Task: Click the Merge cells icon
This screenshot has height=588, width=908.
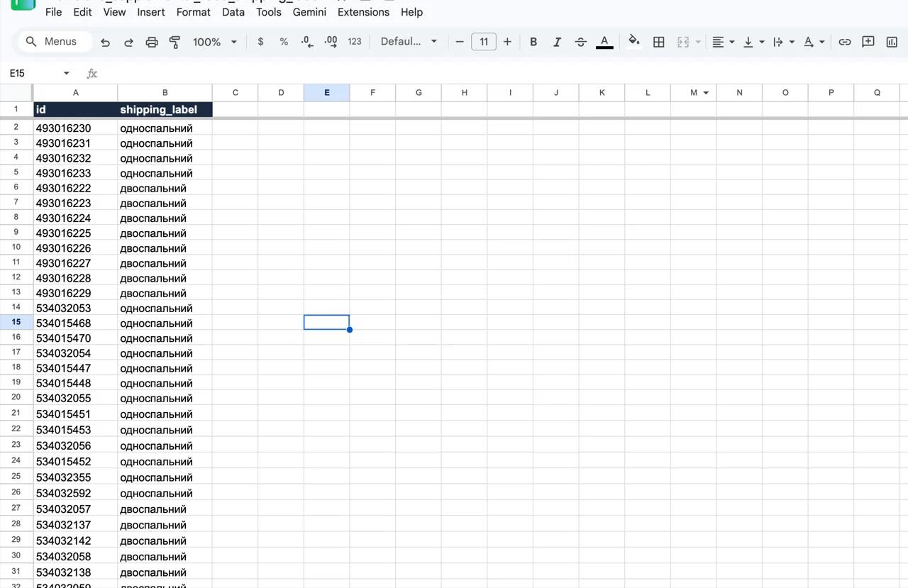Action: pyautogui.click(x=683, y=42)
